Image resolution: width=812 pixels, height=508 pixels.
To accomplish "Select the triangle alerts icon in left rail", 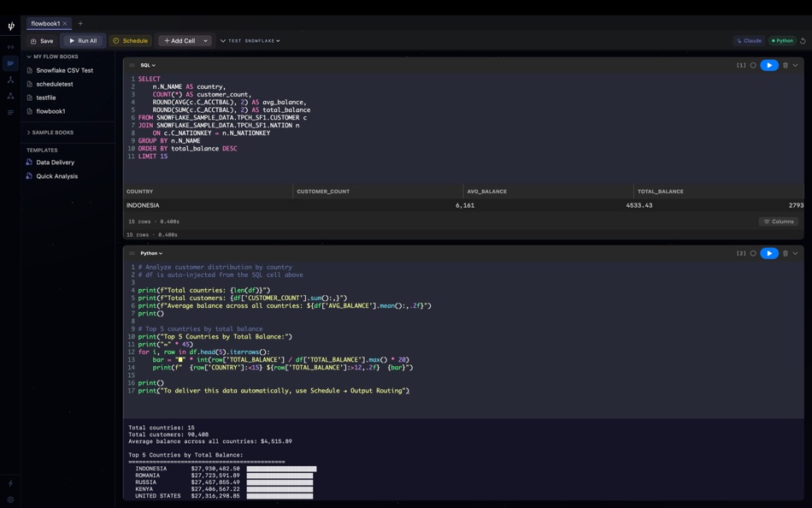I will pos(10,96).
